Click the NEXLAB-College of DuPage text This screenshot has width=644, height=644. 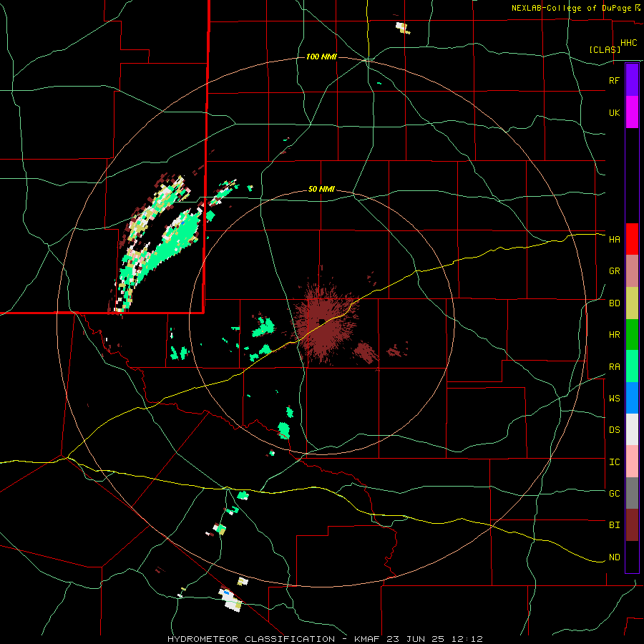click(x=572, y=8)
